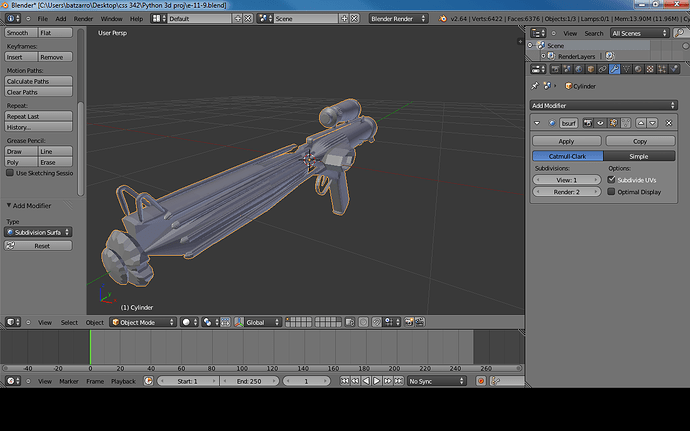Open the Texture checkerboard tab

tap(650, 69)
